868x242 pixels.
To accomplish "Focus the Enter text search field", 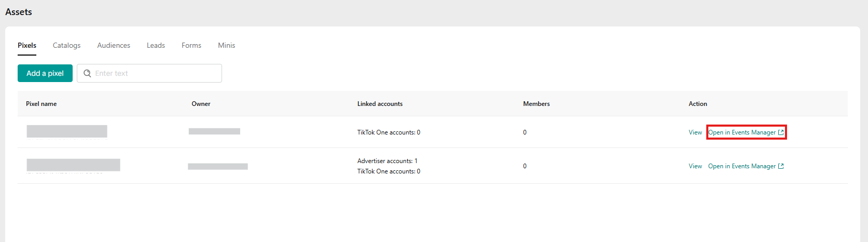I will [156, 73].
